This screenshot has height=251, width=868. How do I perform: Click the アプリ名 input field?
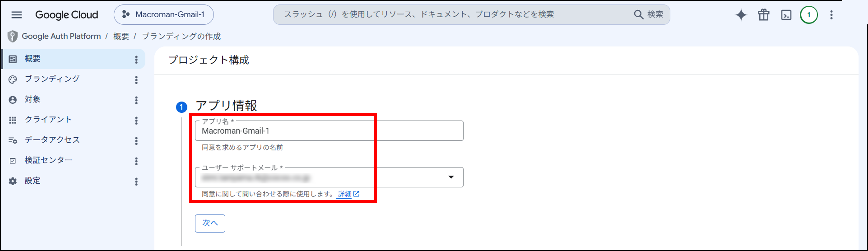point(329,131)
